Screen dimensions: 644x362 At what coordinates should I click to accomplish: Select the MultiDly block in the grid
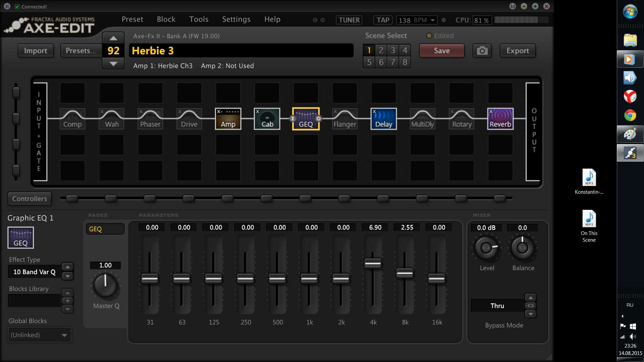point(423,119)
